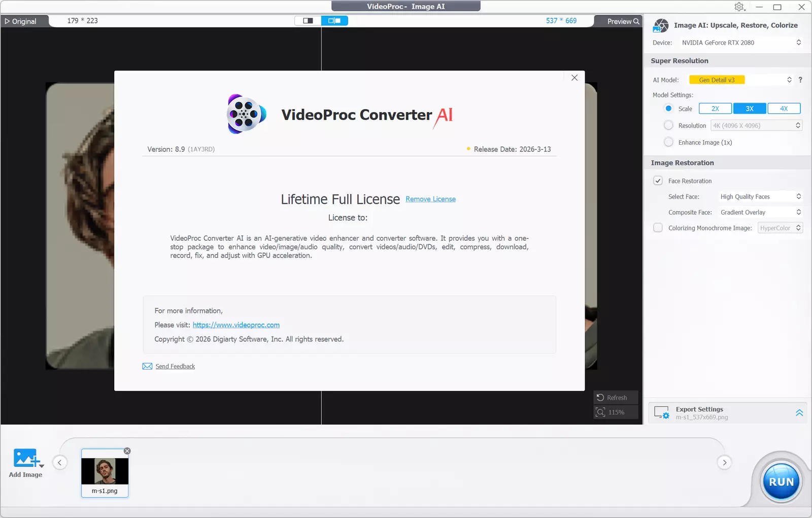Click the Lifetime Full License heading

(x=341, y=199)
